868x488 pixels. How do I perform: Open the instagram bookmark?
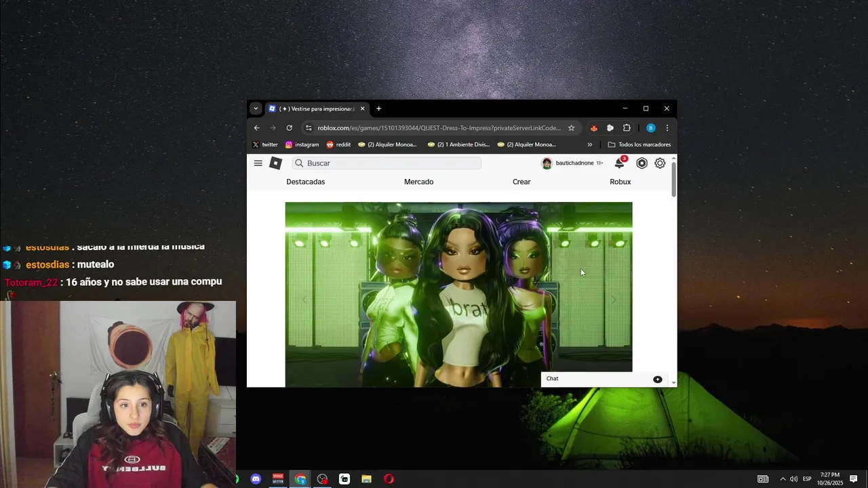302,144
